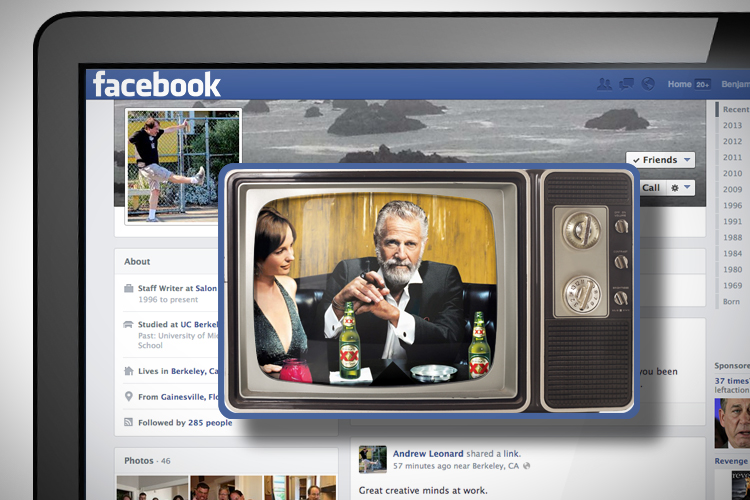Screen dimensions: 750x500
Task: Open the friend requests icon
Action: 604,84
